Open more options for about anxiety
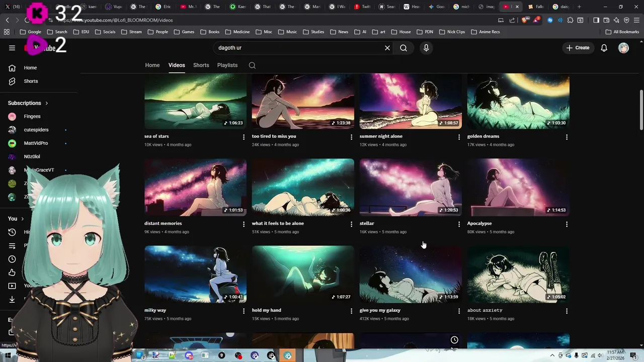 [567, 311]
